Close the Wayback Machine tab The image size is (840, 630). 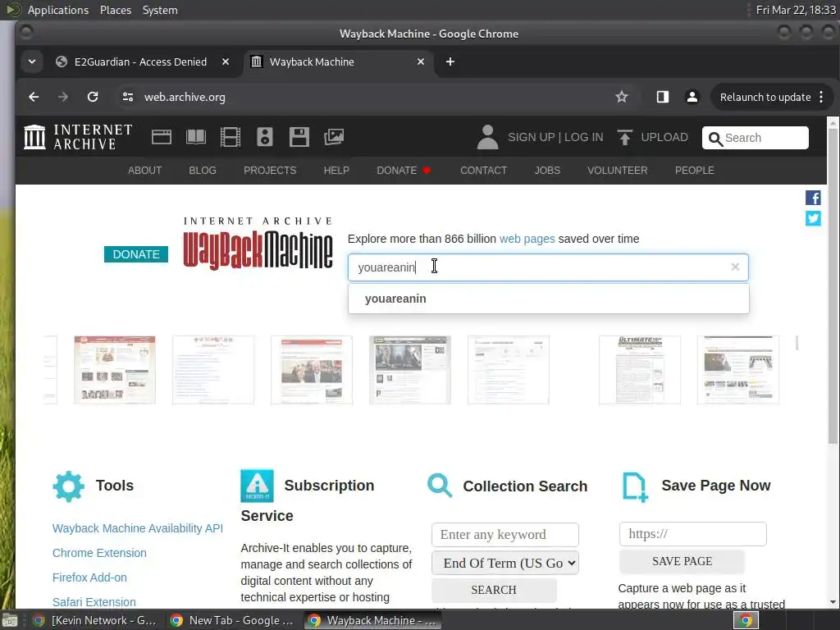point(421,62)
